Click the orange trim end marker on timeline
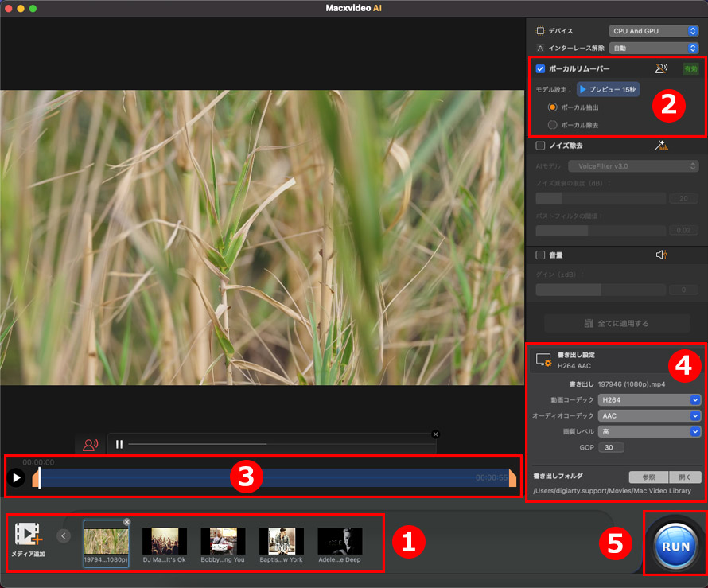 coord(512,478)
